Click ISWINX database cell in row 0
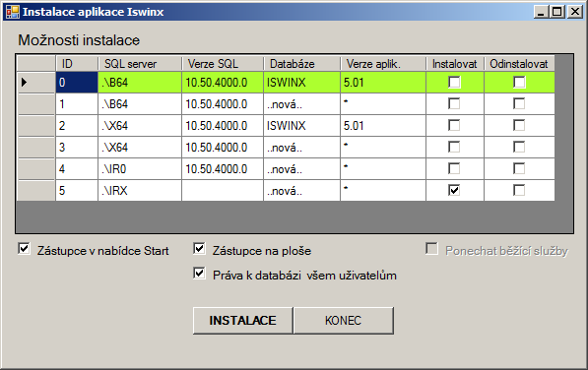Image resolution: width=588 pixels, height=370 pixels. [x=301, y=82]
